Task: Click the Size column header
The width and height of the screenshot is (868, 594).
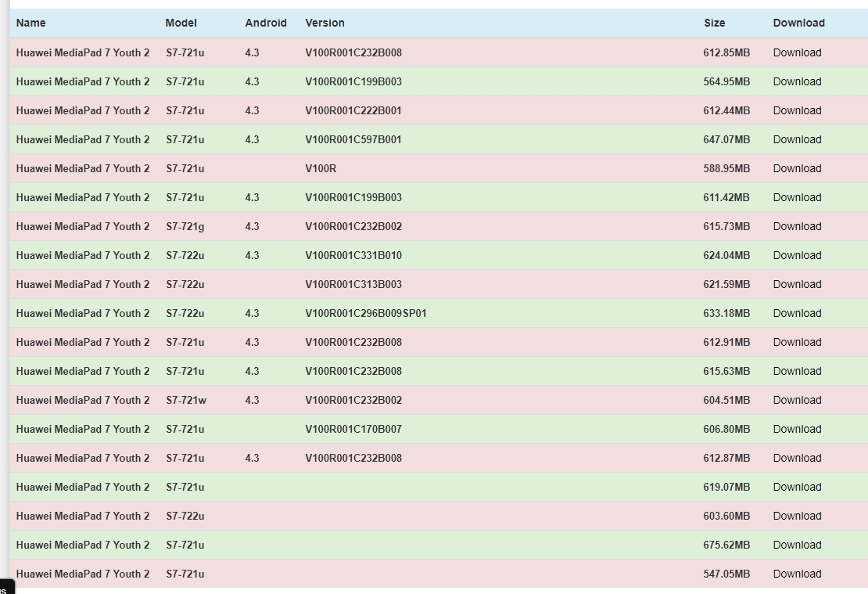Action: click(x=715, y=23)
